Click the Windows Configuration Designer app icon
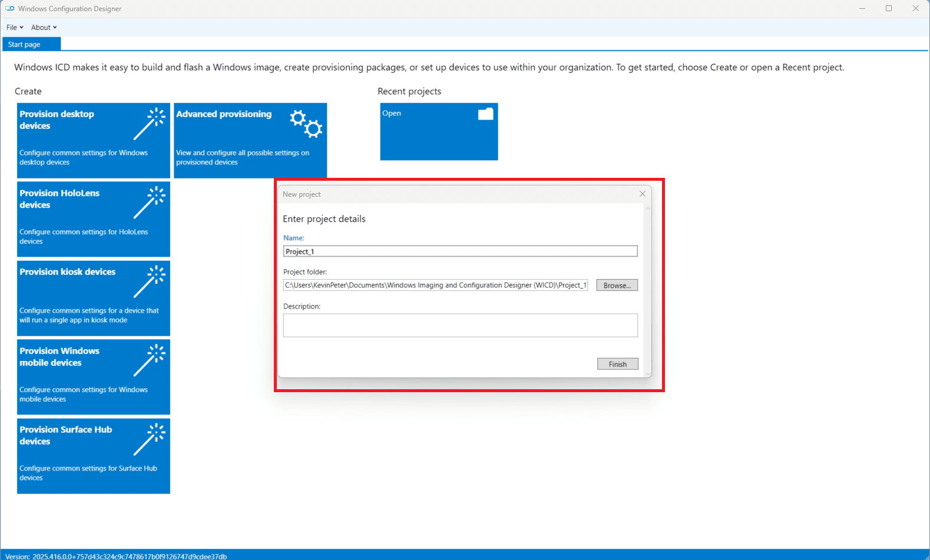The width and height of the screenshot is (930, 560). [x=10, y=9]
